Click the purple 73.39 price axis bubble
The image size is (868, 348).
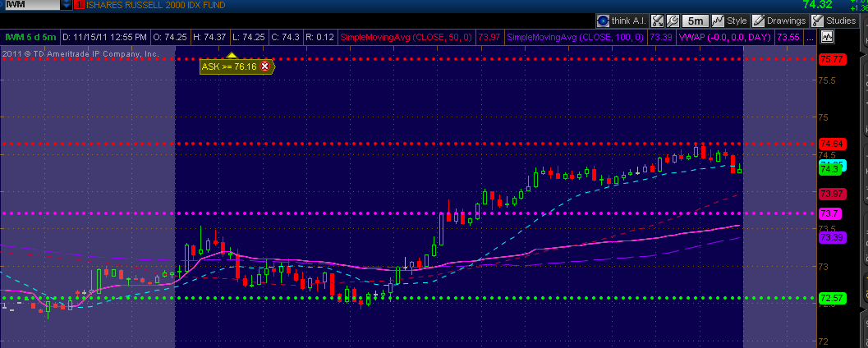pos(832,237)
